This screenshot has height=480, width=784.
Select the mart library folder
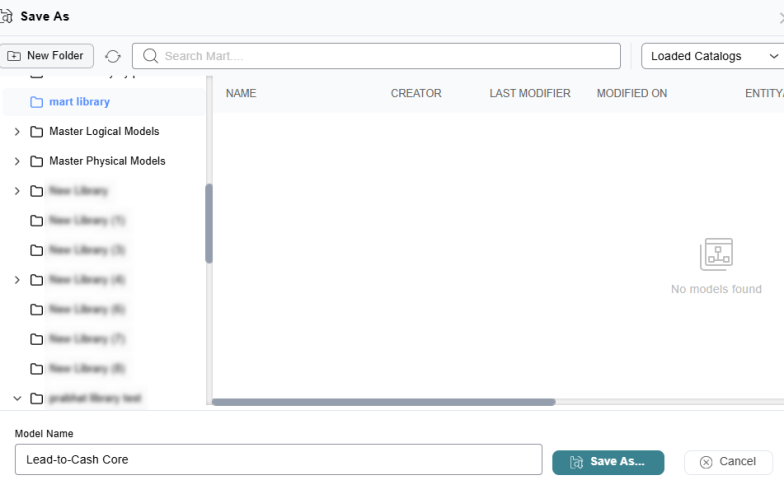(x=104, y=102)
